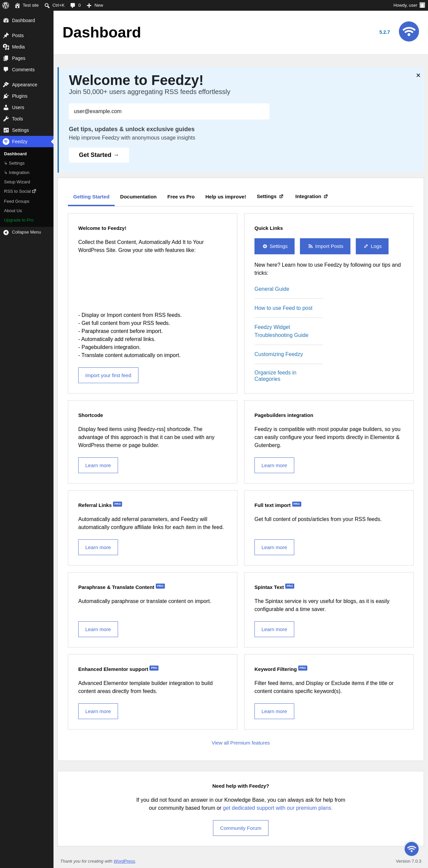
Task: Open Settings quick link button
Action: (275, 246)
